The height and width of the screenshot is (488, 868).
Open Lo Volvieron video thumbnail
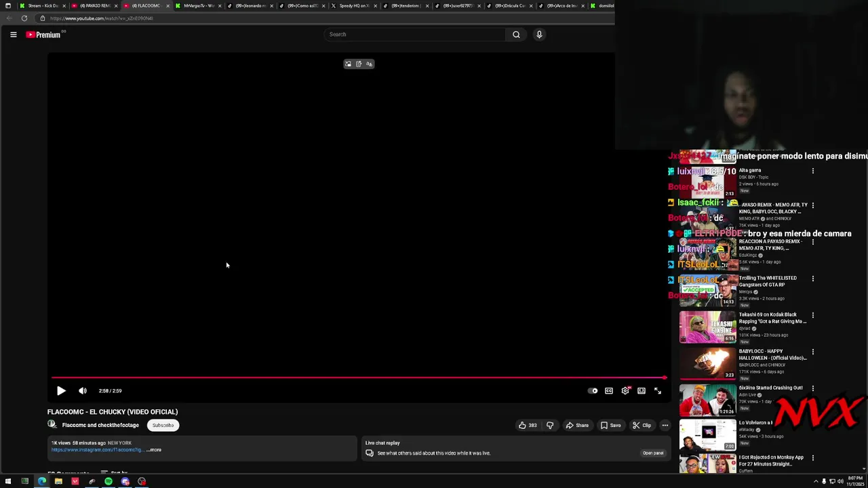point(708,436)
